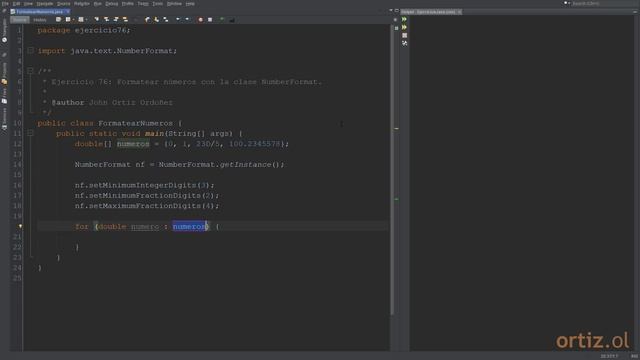
Task: Click the editor vertical scrollbar
Action: pyautogui.click(x=392, y=169)
